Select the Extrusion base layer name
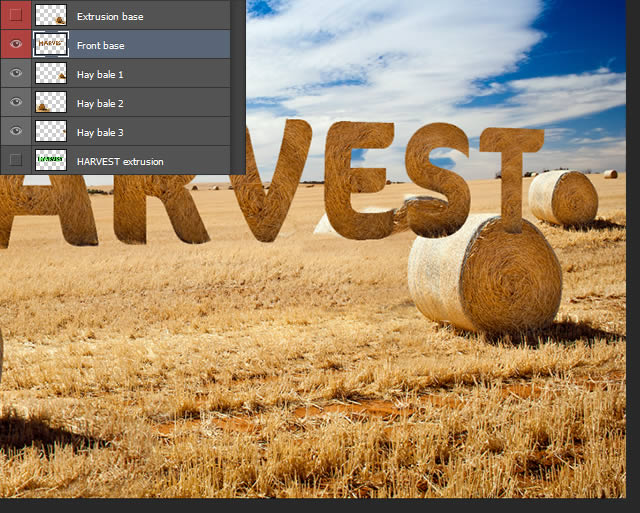 110,17
